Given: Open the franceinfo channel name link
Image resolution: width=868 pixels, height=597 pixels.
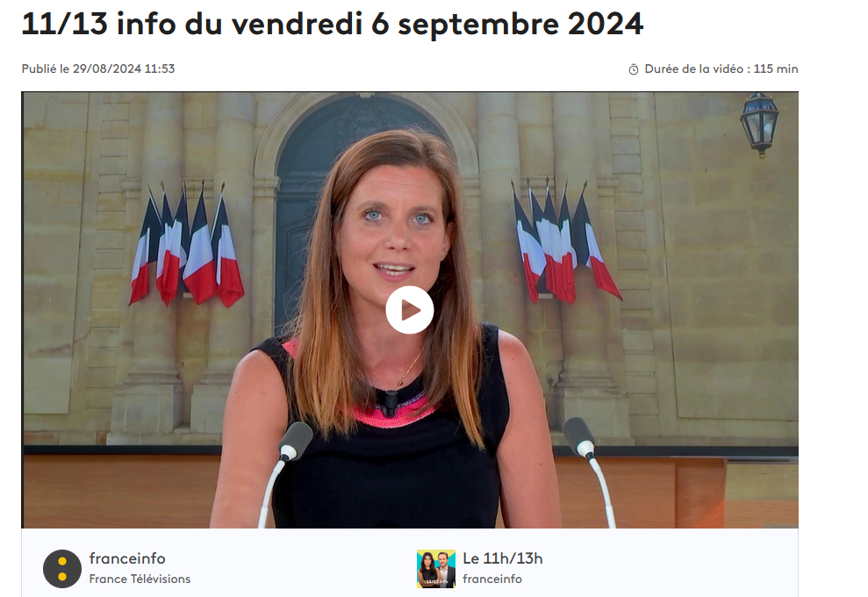Looking at the screenshot, I should 127,558.
